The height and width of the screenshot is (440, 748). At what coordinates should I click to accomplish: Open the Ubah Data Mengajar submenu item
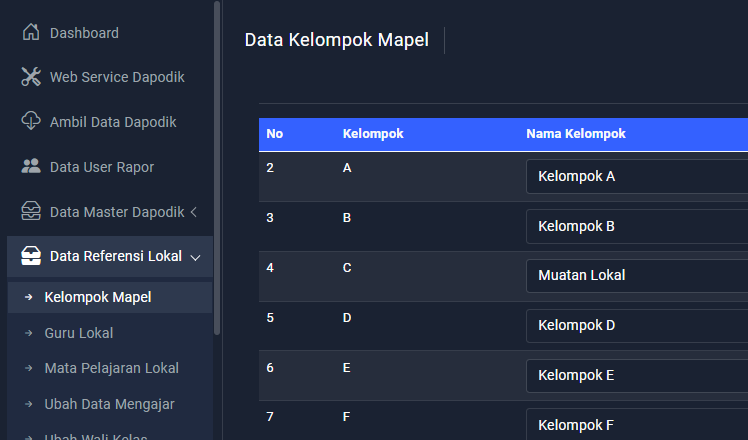click(109, 404)
